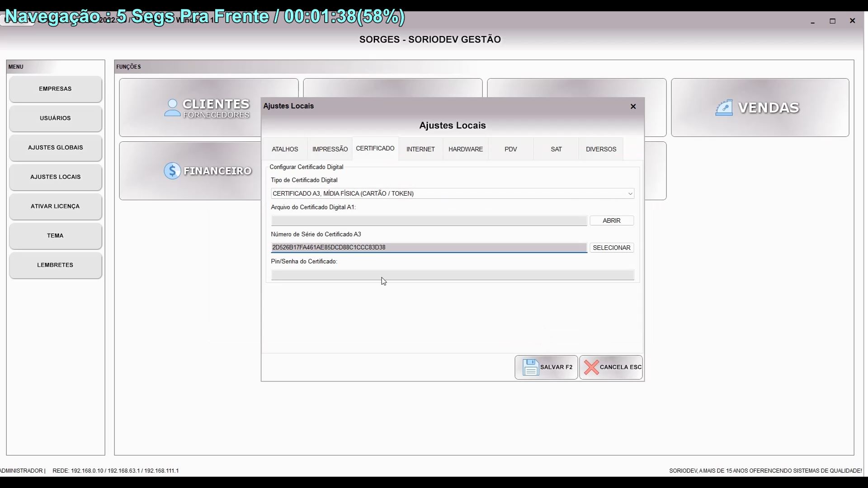Switch to the SAT tab
The image size is (868, 488).
point(556,149)
